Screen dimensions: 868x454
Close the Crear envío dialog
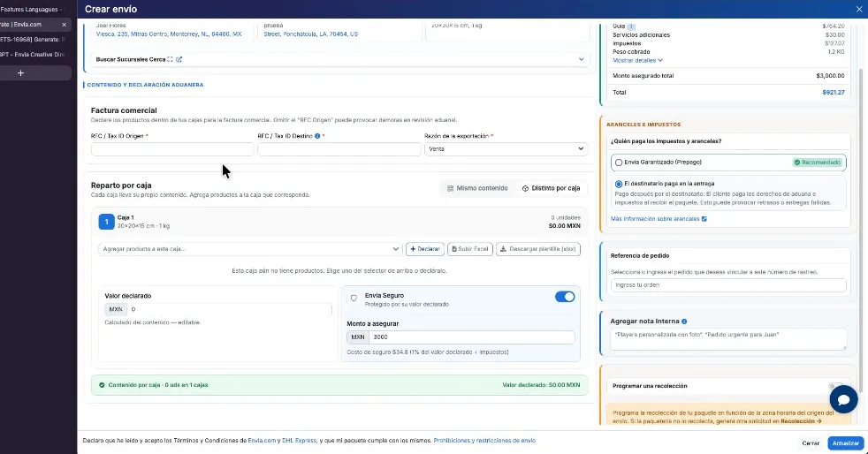click(859, 9)
